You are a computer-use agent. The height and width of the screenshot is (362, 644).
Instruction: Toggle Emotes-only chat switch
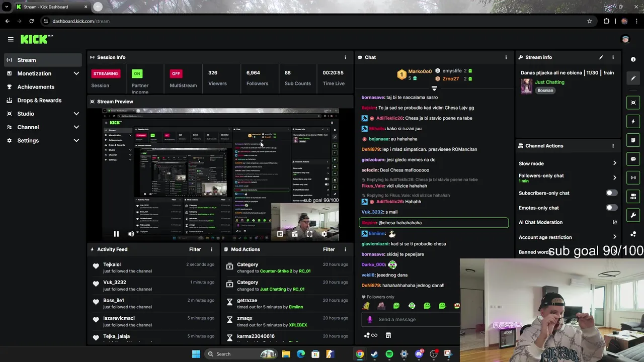point(611,208)
